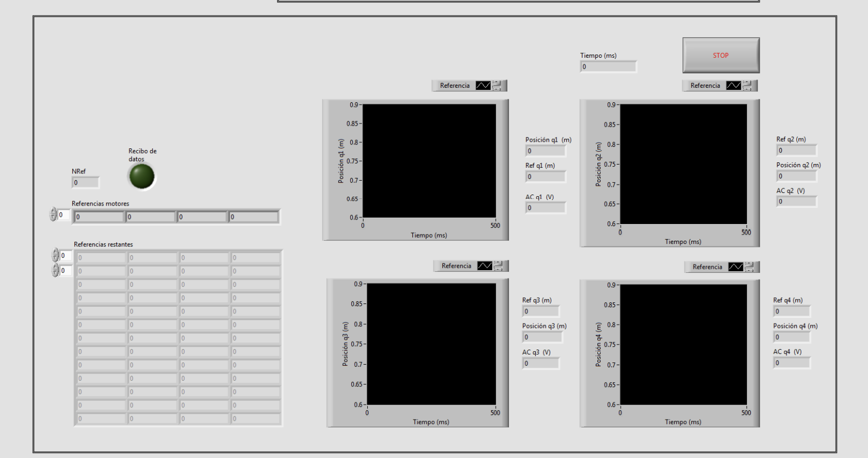Viewport: 868px width, 458px height.
Task: Click the Posición q4 graph plot area
Action: 683,345
